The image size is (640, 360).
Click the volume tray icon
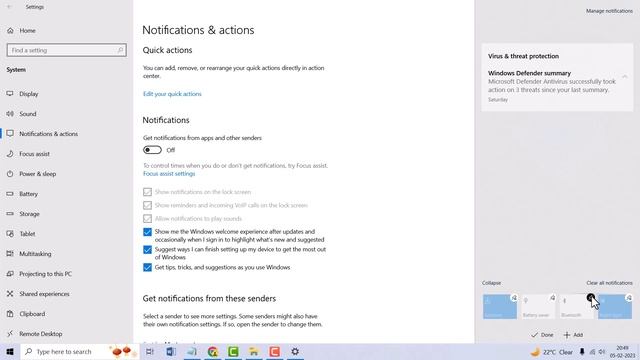coord(602,352)
